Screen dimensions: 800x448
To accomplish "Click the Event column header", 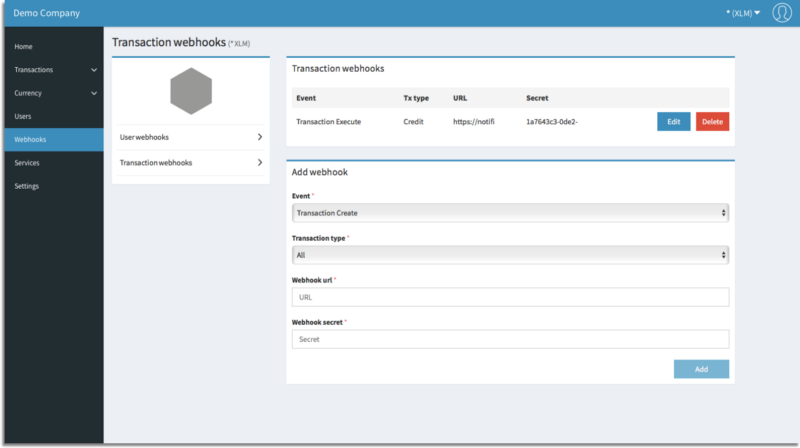I will click(306, 98).
